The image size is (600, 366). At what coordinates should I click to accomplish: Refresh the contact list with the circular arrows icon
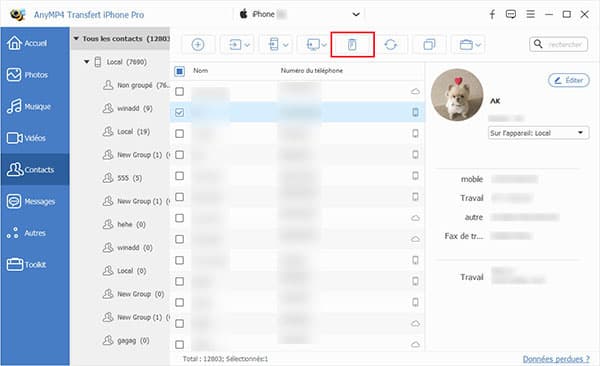coord(390,45)
